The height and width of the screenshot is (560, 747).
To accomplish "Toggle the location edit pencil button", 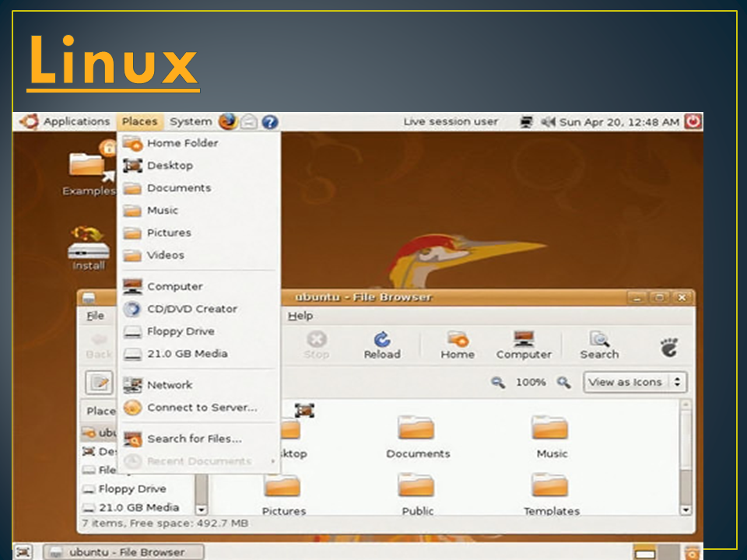I will point(100,383).
